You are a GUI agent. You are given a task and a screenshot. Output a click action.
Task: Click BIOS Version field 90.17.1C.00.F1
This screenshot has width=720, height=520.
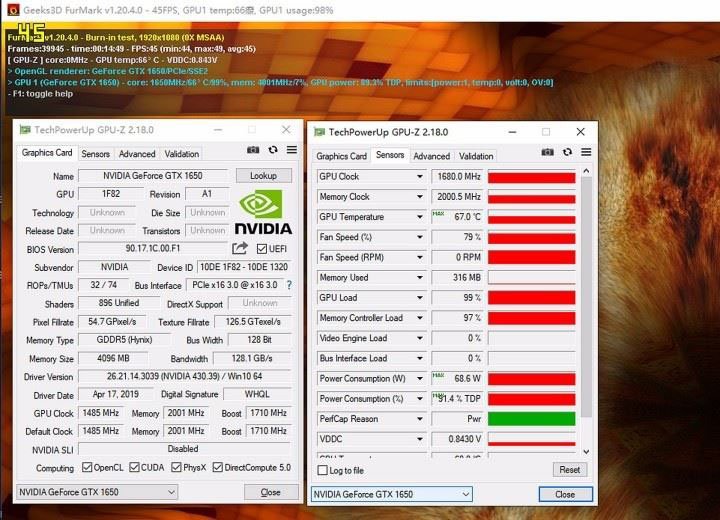click(153, 249)
